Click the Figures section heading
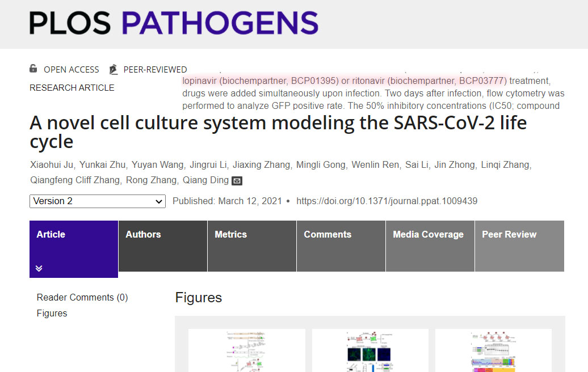The width and height of the screenshot is (588, 372). (199, 298)
